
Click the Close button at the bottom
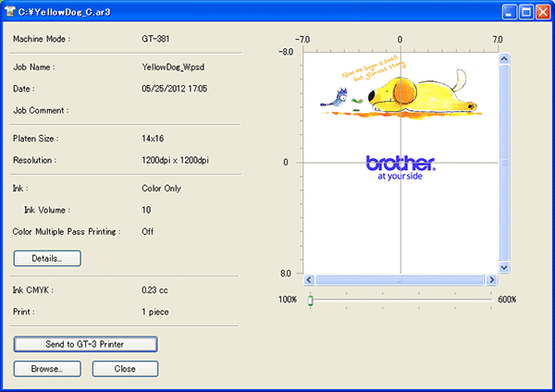(125, 368)
